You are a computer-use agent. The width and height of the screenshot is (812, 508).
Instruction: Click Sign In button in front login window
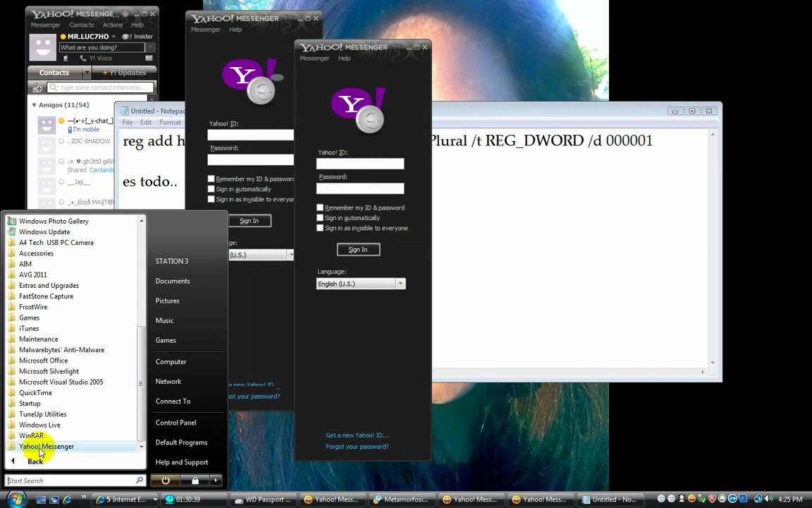(358, 250)
